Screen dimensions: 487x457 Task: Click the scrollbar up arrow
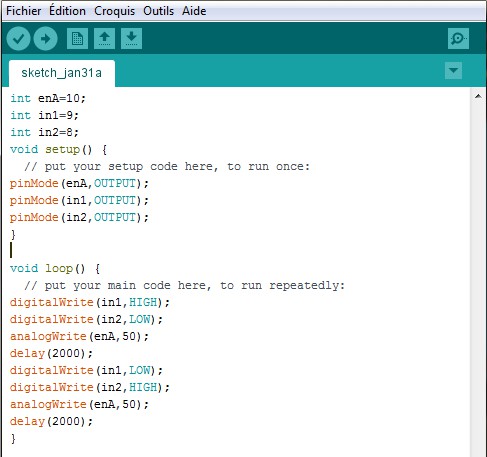pos(478,96)
